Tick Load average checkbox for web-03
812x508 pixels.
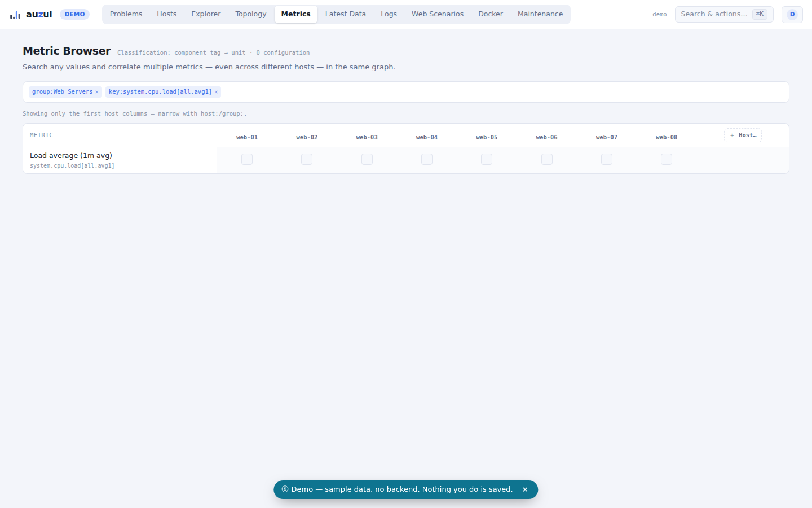(367, 159)
